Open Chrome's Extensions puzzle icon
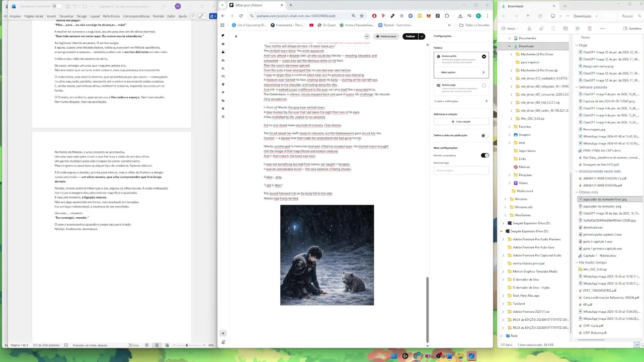 447,16
